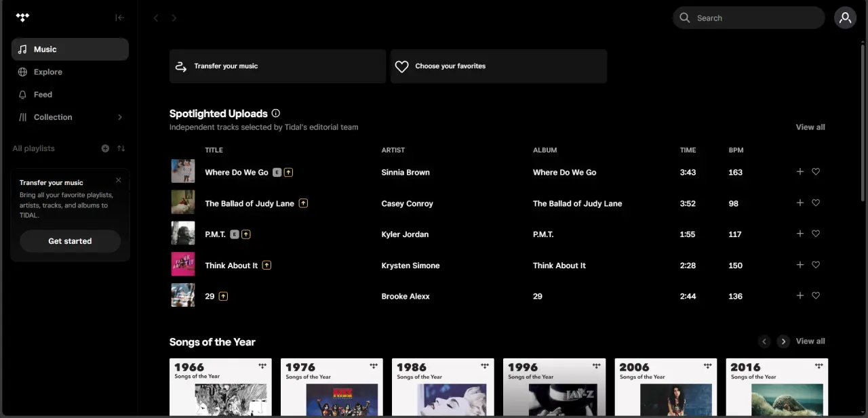Click the TIDAL logo icon

pos(22,18)
